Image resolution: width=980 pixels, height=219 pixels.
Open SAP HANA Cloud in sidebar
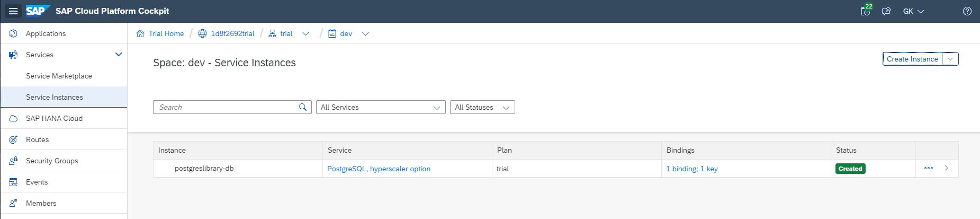point(54,118)
